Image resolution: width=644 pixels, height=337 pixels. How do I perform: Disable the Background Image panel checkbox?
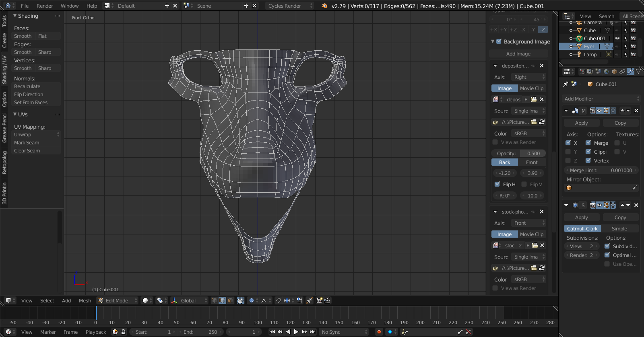click(499, 41)
